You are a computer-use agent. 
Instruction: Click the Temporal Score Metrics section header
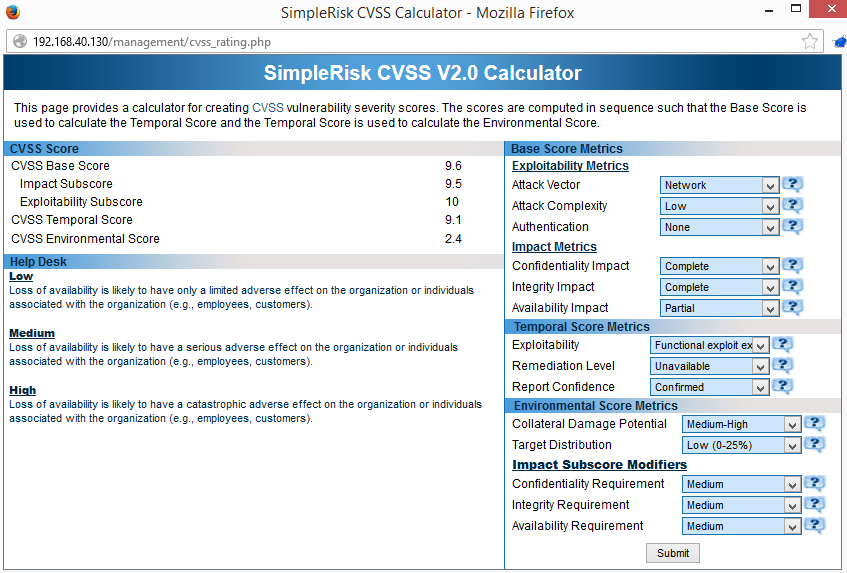tap(673, 327)
